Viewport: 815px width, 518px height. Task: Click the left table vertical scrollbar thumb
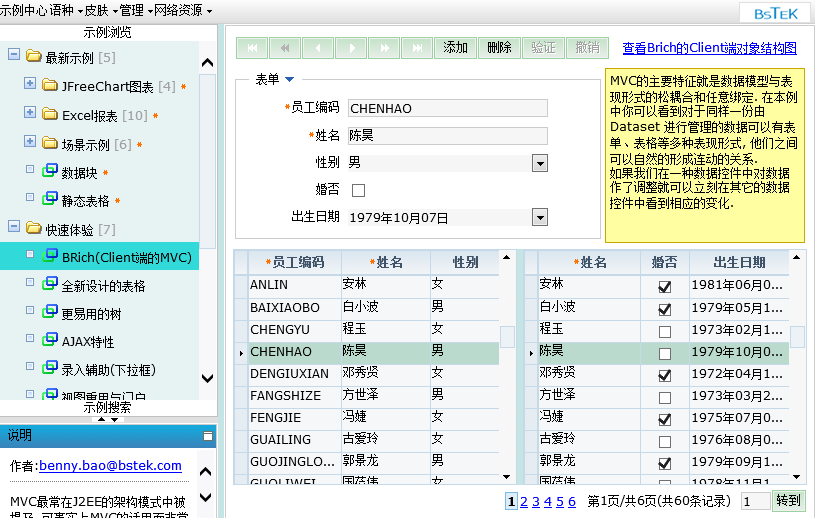(x=508, y=337)
